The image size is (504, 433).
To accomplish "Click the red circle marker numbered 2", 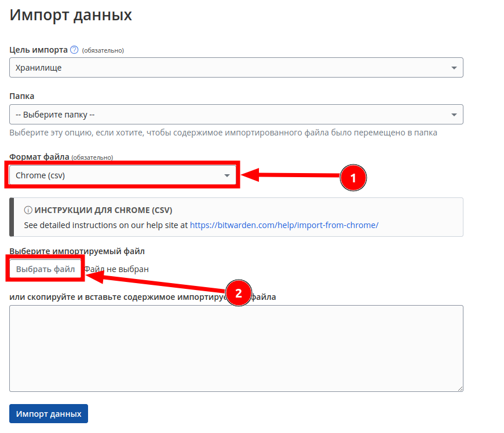I will pyautogui.click(x=238, y=292).
